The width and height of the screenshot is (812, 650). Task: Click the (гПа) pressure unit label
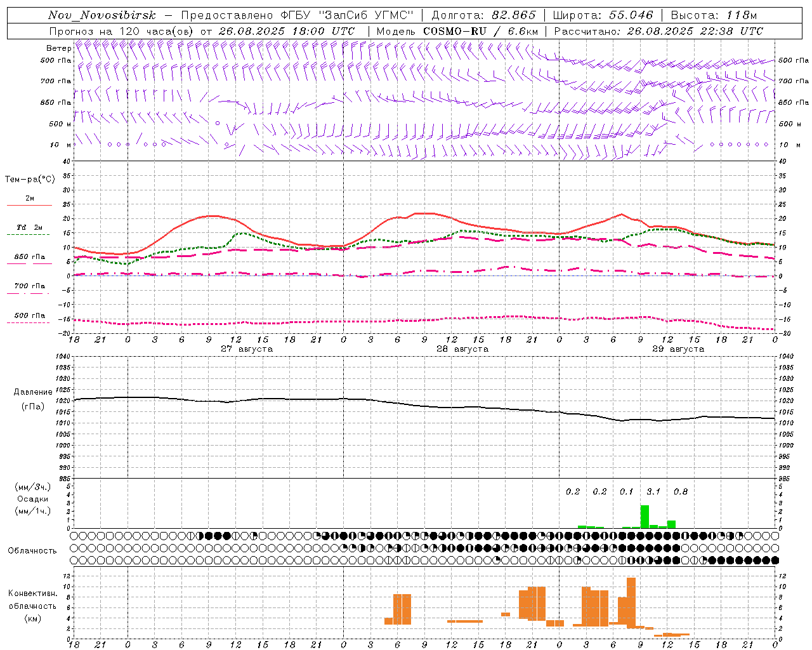[x=33, y=407]
